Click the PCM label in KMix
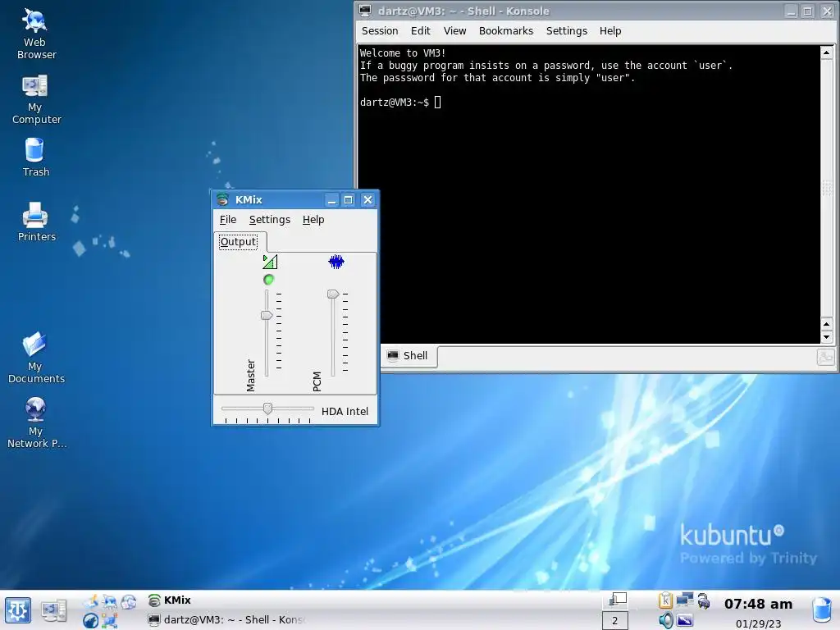Screen dimensions: 840x630 [x=317, y=381]
